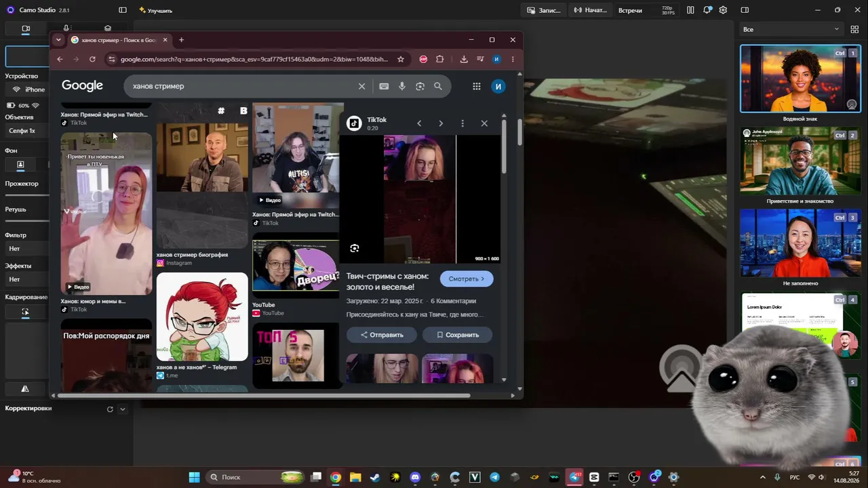Click the Windows taskbar search box Поиск

(255, 477)
